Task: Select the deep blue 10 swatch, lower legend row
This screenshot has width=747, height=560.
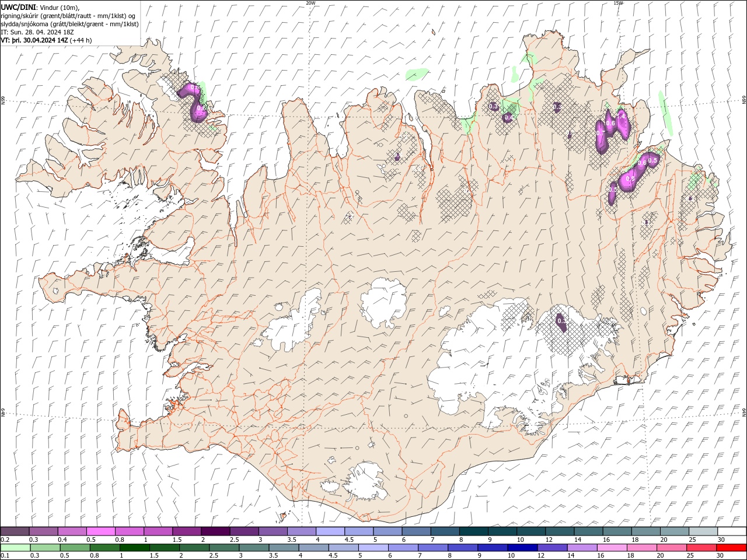Action: click(522, 548)
